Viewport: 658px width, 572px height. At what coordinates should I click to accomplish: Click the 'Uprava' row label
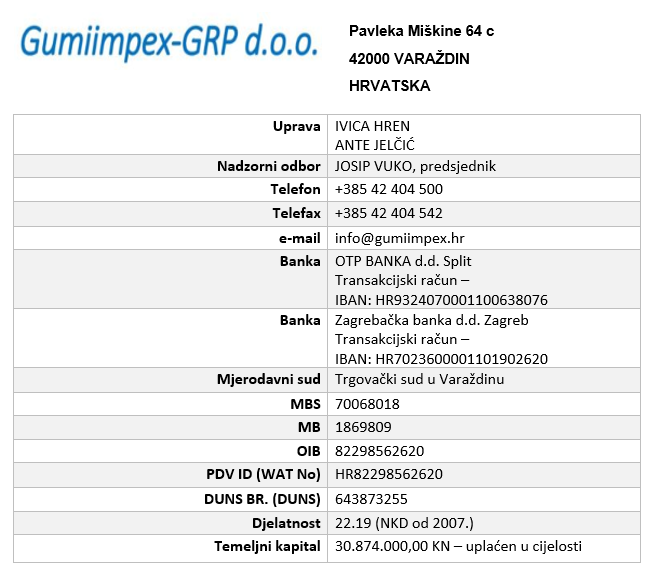pyautogui.click(x=296, y=126)
